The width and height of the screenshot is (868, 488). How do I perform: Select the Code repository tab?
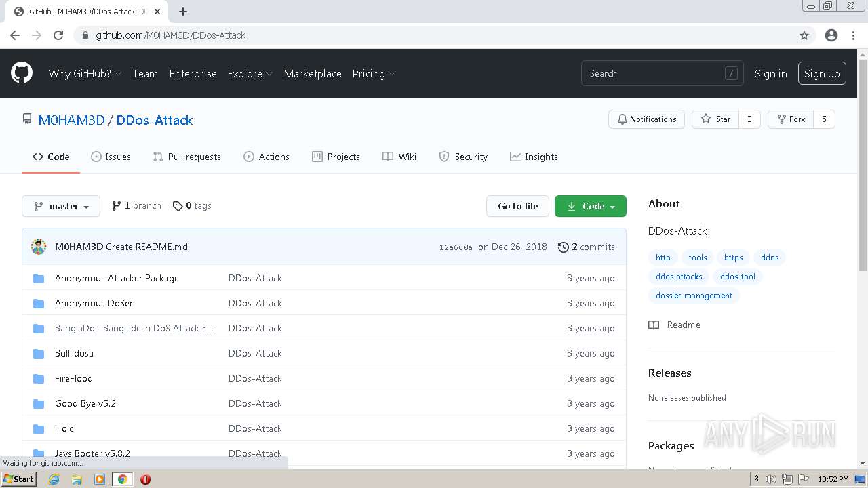(51, 157)
